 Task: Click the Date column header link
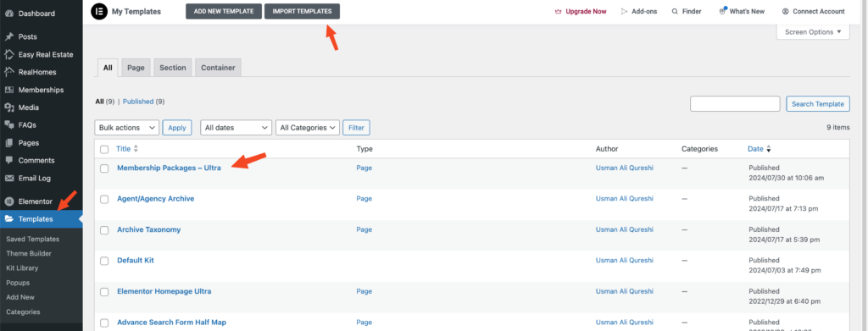point(755,149)
